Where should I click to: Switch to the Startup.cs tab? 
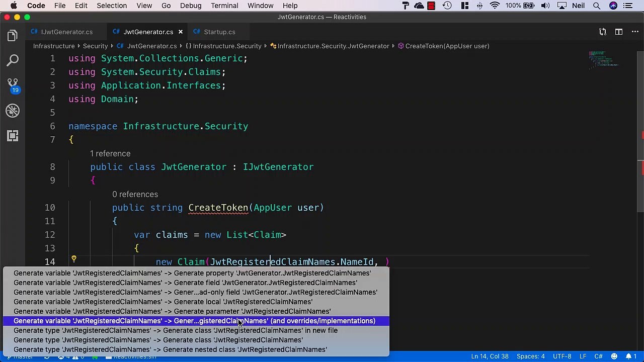(219, 32)
